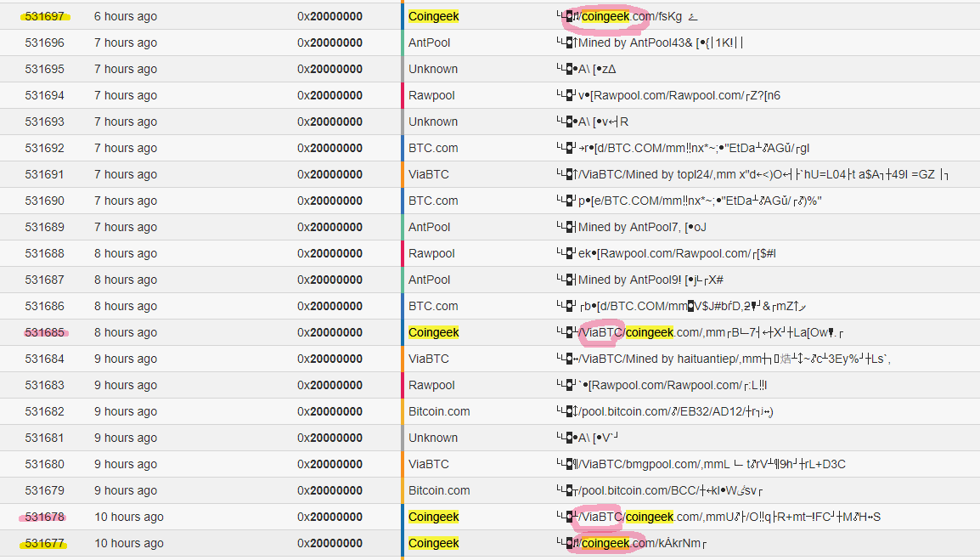Screen dimensions: 980x560
Task: Open block 531683 link
Action: coord(44,385)
